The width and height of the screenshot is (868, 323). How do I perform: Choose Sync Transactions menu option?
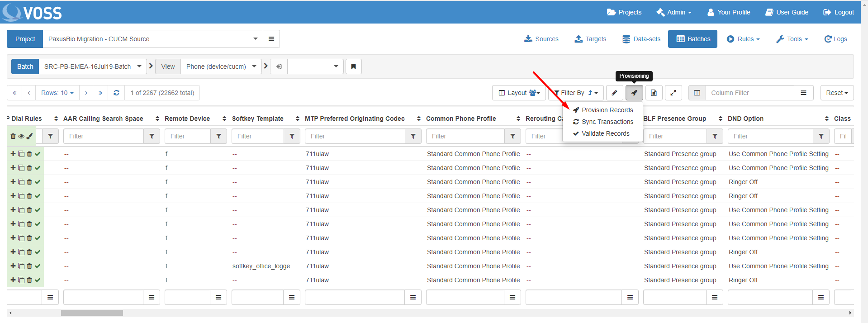click(607, 122)
